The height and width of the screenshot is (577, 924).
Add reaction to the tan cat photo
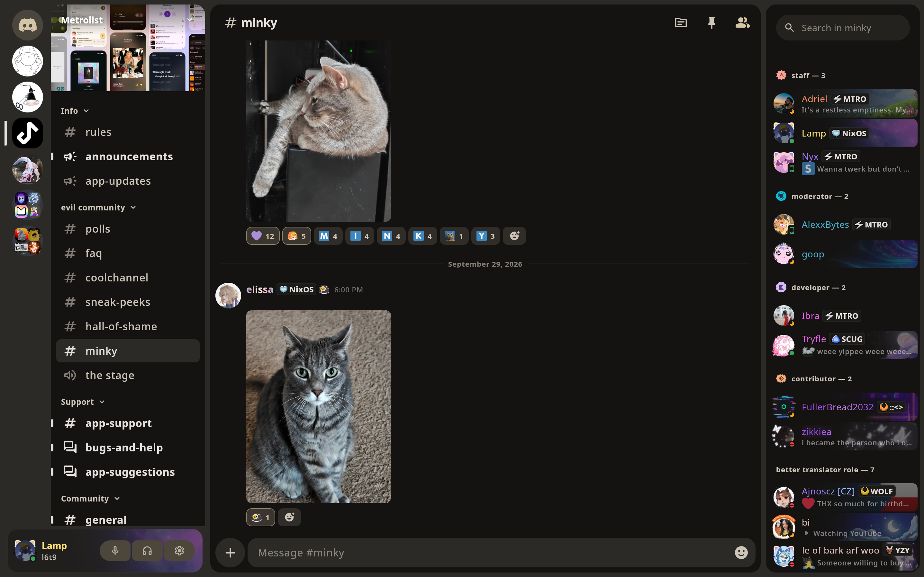coord(514,236)
